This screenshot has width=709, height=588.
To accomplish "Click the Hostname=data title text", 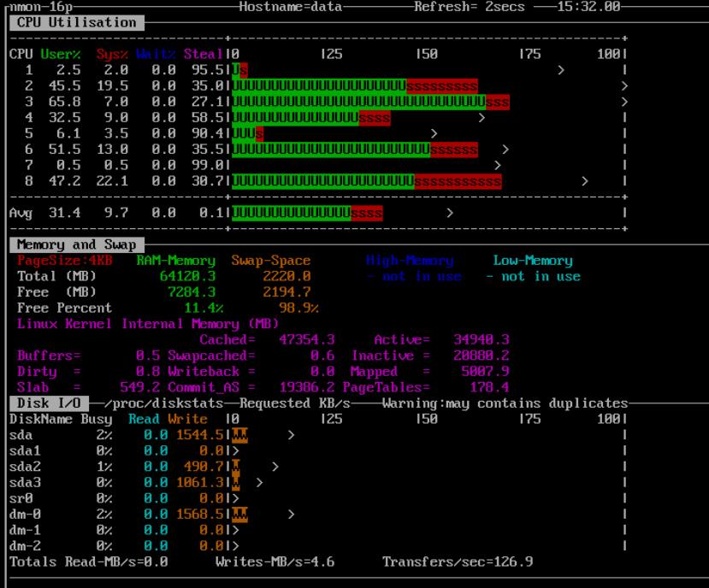I will (290, 7).
